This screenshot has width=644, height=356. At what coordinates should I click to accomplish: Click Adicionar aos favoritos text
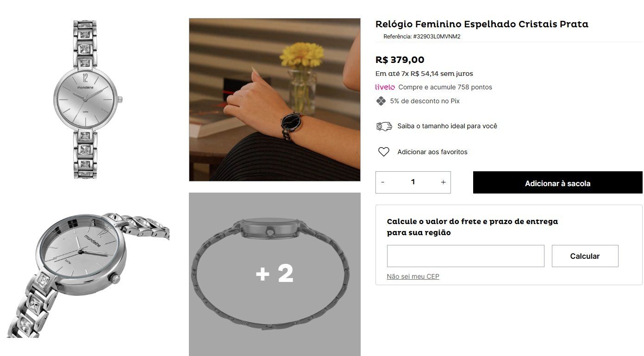pyautogui.click(x=432, y=152)
